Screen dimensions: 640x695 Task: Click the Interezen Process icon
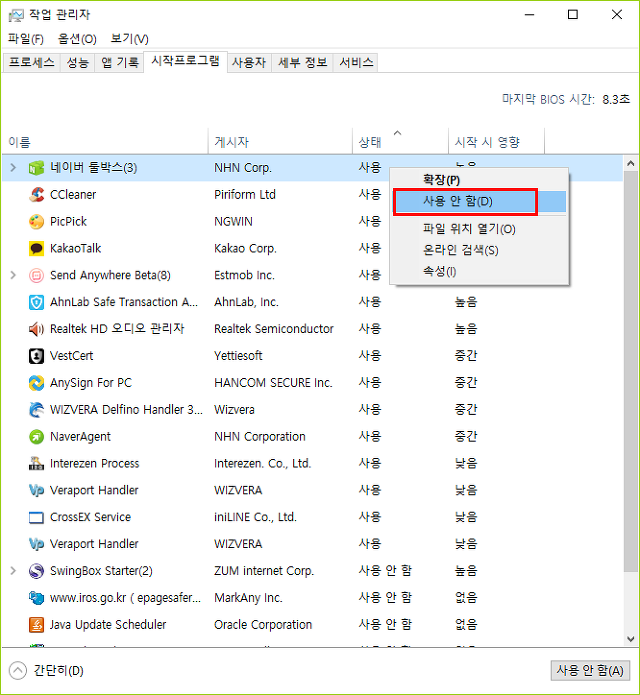[x=36, y=464]
